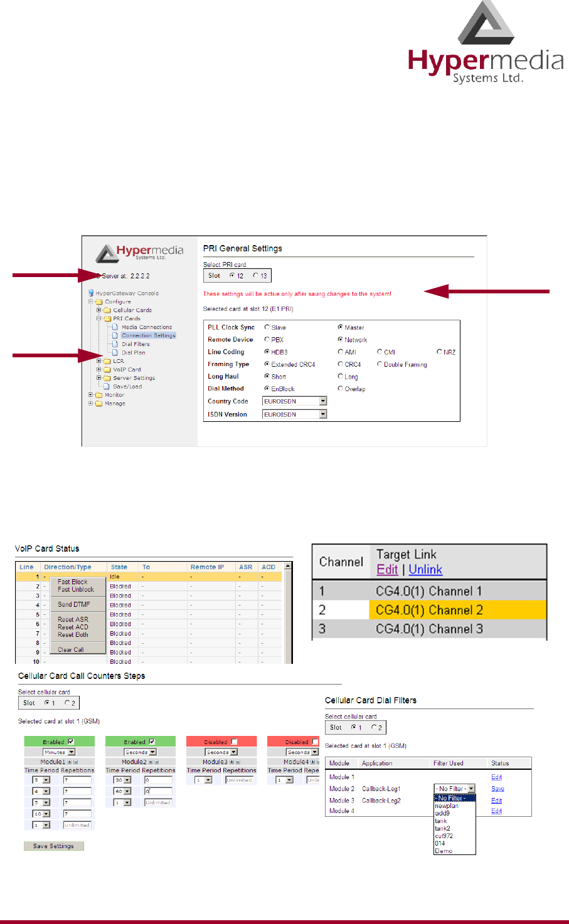Select cellular slot 2 in Call Counters

(x=67, y=703)
